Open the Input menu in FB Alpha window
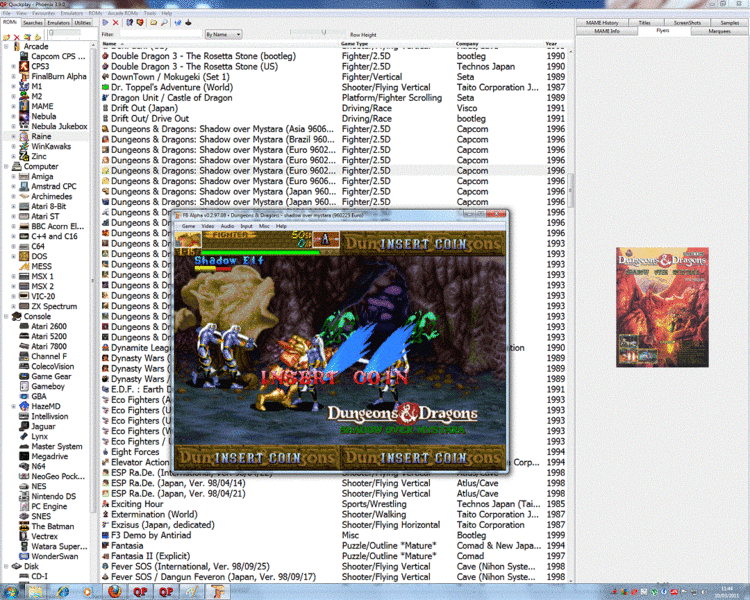 click(x=246, y=226)
